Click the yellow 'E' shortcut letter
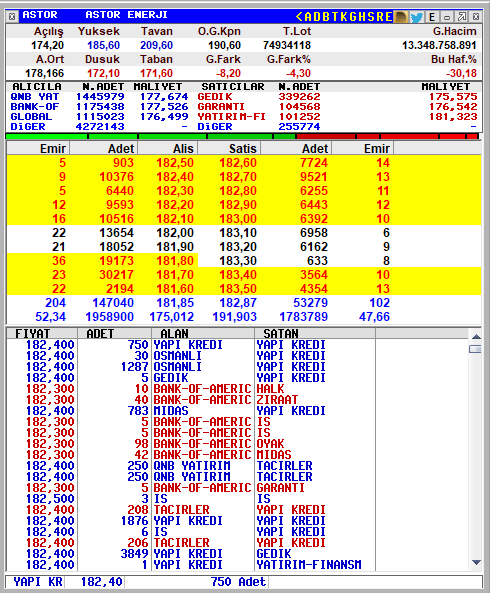Image resolution: width=490 pixels, height=593 pixels. point(388,17)
